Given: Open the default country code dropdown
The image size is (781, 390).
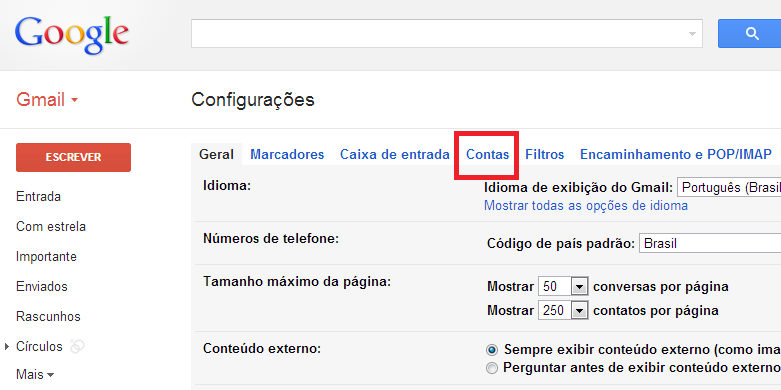Looking at the screenshot, I should point(710,244).
